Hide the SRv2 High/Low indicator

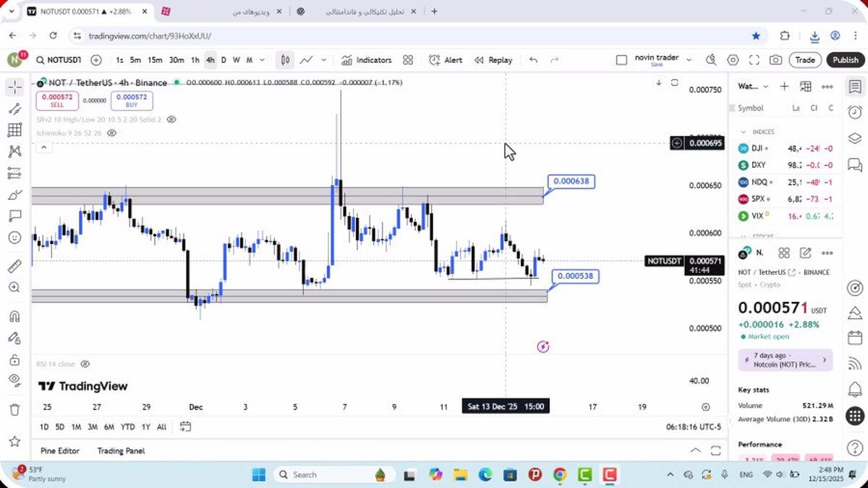click(172, 119)
